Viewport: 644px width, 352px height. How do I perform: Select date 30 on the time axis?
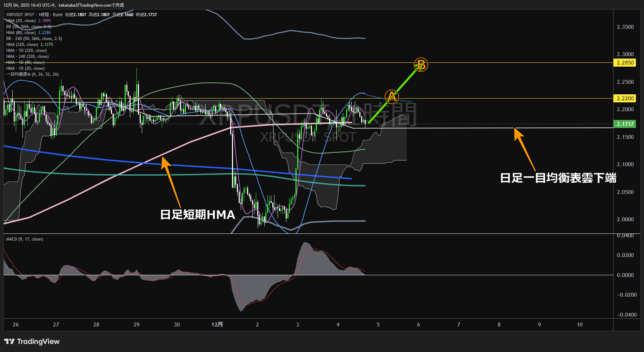[x=177, y=325]
